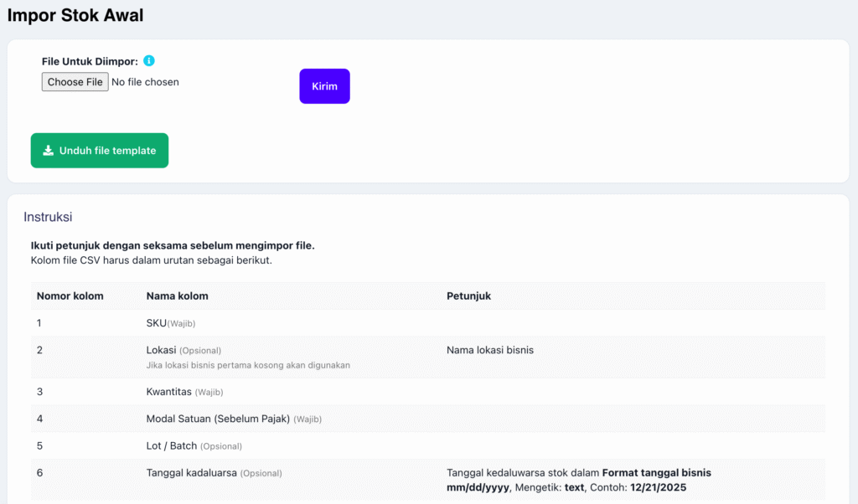The height and width of the screenshot is (504, 858).
Task: Click the Tanggal kadaluarsa column name
Action: tap(192, 472)
